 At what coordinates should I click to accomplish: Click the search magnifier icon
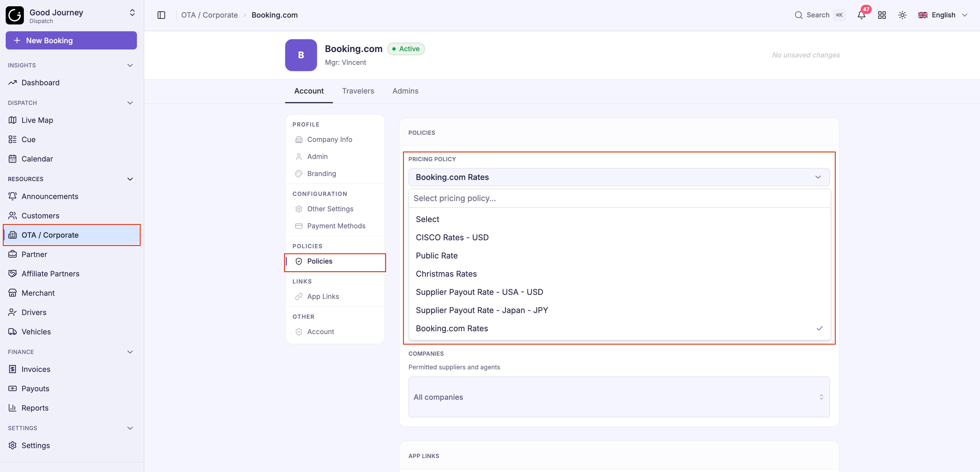pyautogui.click(x=798, y=15)
